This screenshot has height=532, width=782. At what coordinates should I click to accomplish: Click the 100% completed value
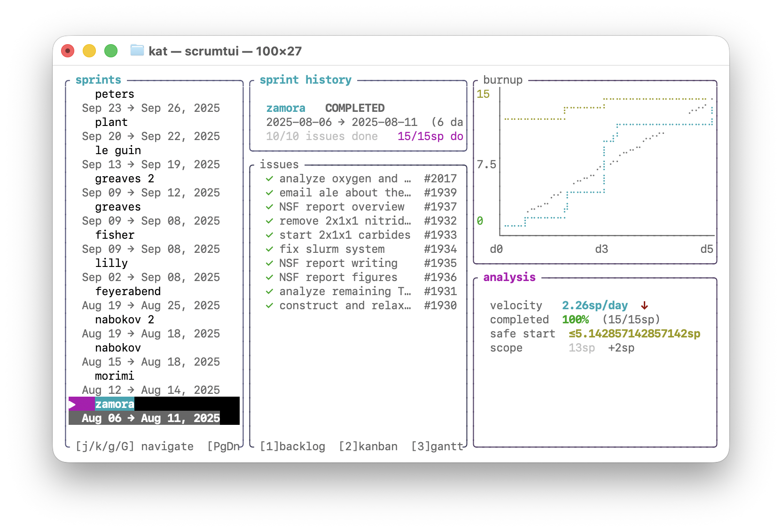click(575, 320)
